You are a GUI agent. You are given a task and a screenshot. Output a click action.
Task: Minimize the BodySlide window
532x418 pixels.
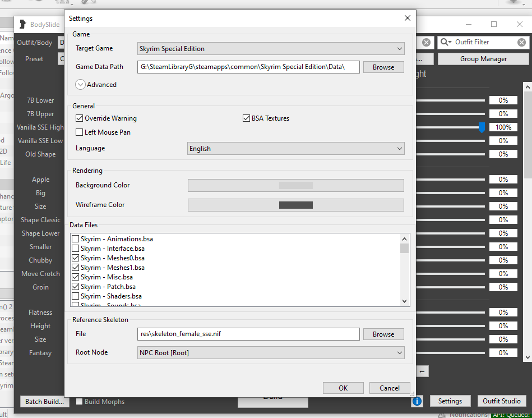point(469,24)
